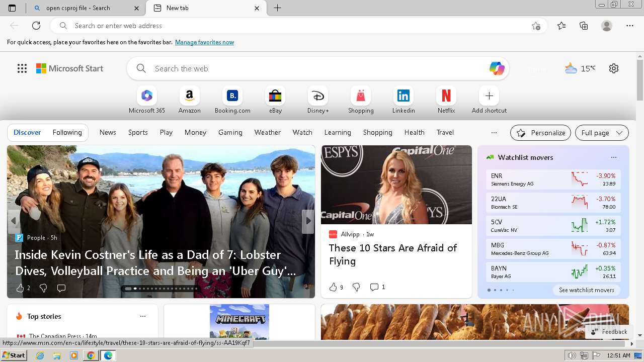
Task: Expand the Full page layout dropdown
Action: pos(602,133)
